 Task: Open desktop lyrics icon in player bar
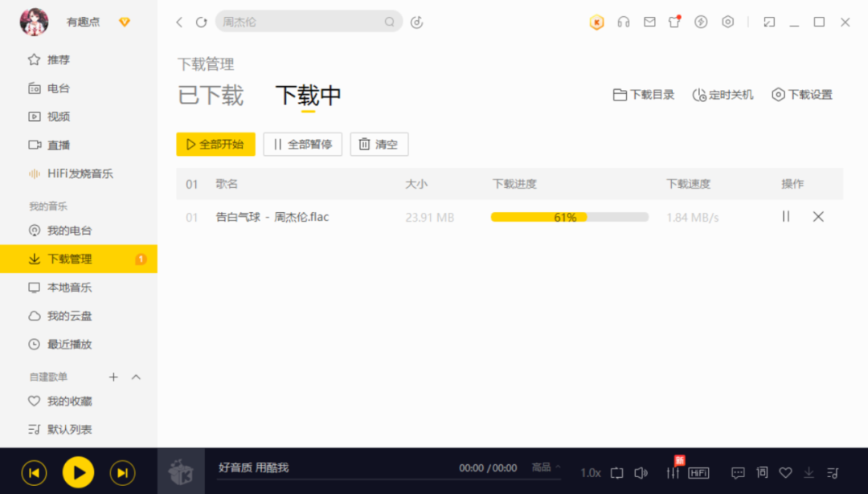point(761,472)
